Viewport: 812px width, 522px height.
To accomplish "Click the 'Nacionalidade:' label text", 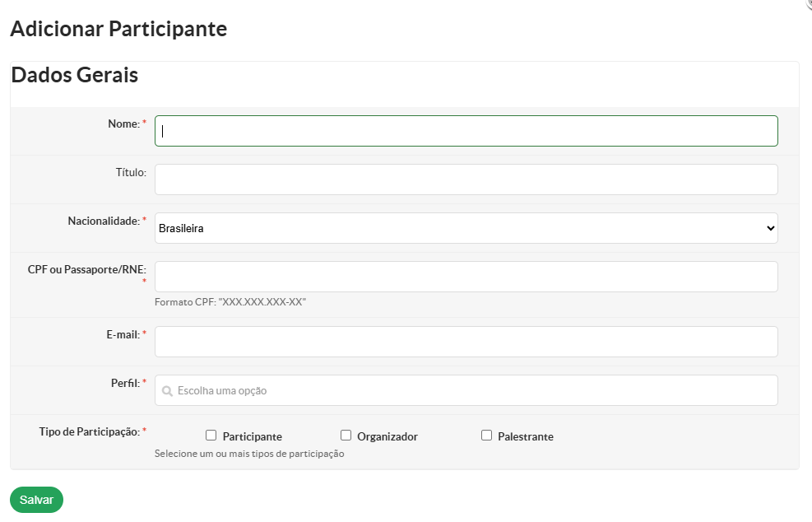I will pyautogui.click(x=104, y=221).
